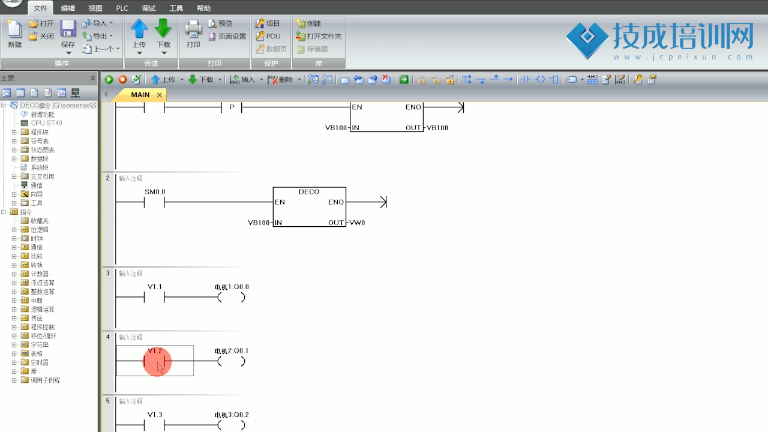Click the symbol table icon in toolbar

592,79
